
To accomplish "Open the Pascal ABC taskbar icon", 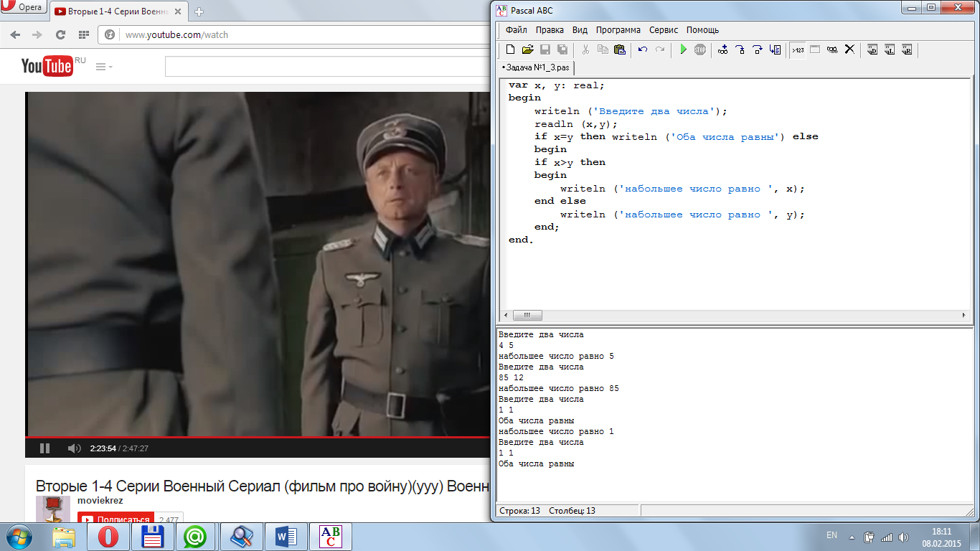I will coord(329,537).
